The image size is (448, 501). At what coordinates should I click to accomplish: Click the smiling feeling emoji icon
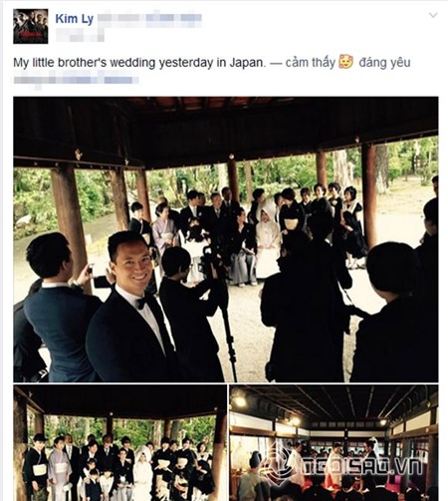click(x=345, y=62)
